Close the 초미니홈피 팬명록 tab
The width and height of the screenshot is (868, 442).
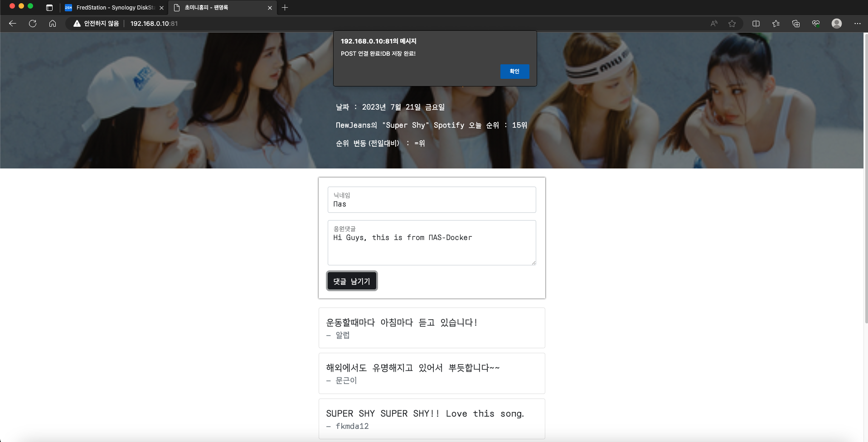[270, 8]
